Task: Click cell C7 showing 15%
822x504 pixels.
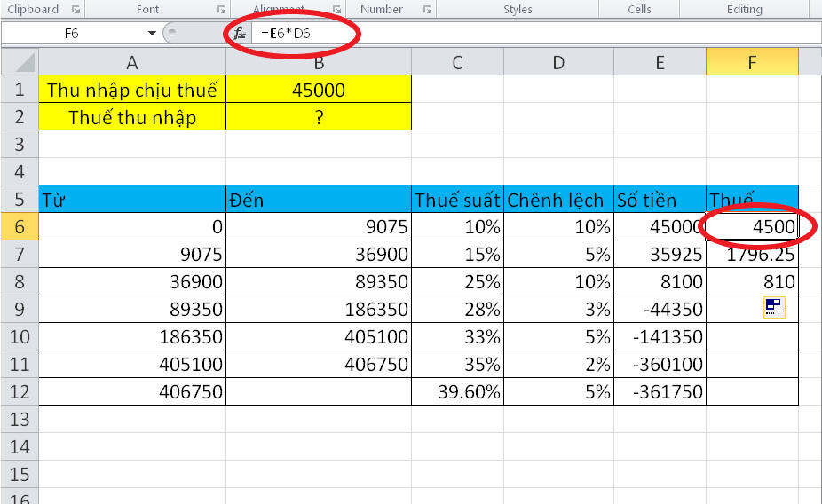Action: [458, 254]
